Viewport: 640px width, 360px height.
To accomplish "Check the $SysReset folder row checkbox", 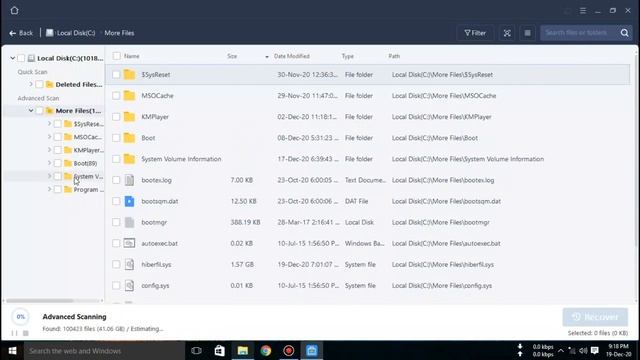I will [x=116, y=75].
